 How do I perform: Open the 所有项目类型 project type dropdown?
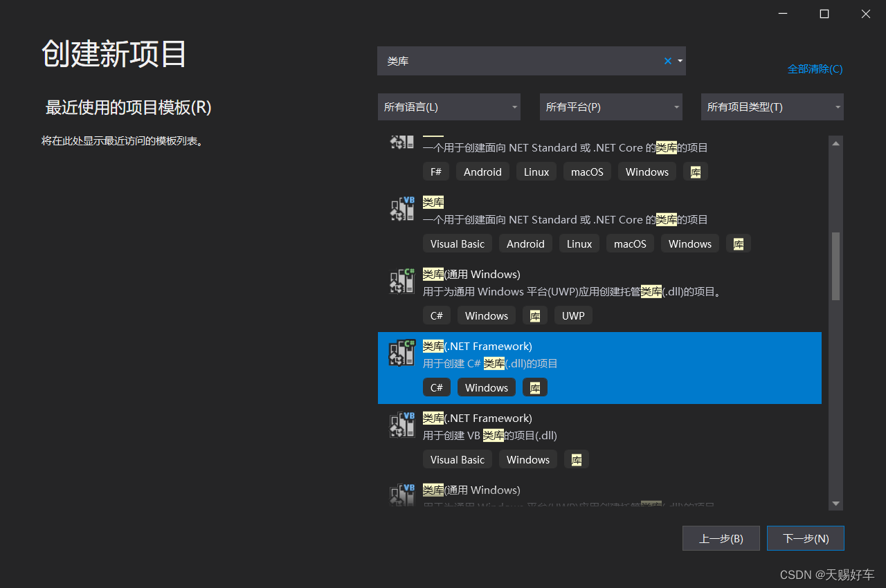point(772,107)
